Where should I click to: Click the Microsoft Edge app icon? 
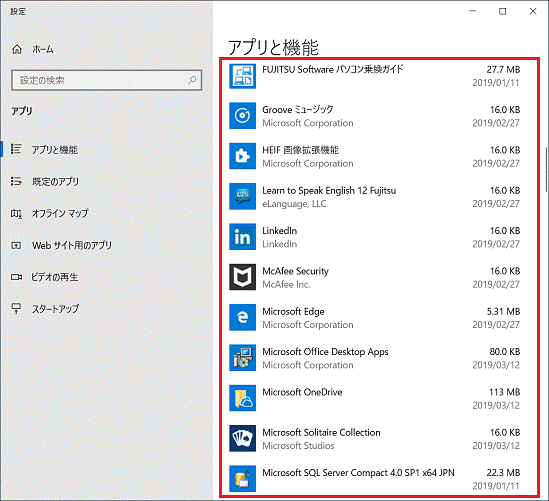(242, 318)
